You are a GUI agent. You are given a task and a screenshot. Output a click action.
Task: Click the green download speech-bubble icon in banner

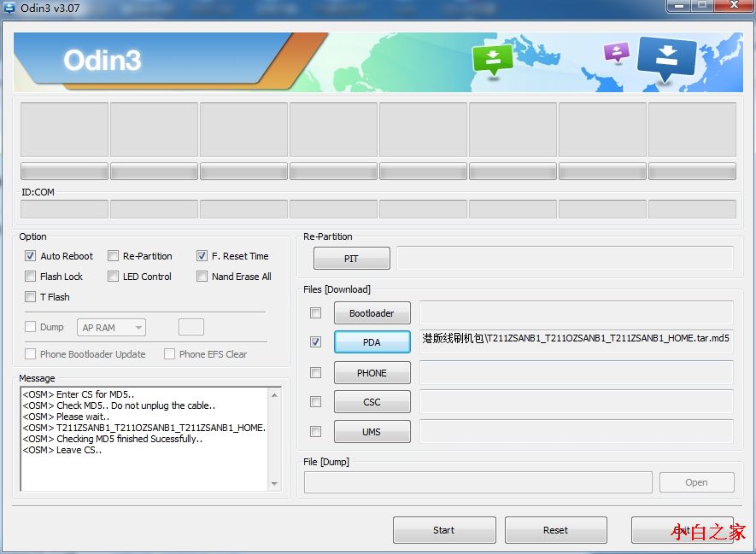pyautogui.click(x=492, y=59)
